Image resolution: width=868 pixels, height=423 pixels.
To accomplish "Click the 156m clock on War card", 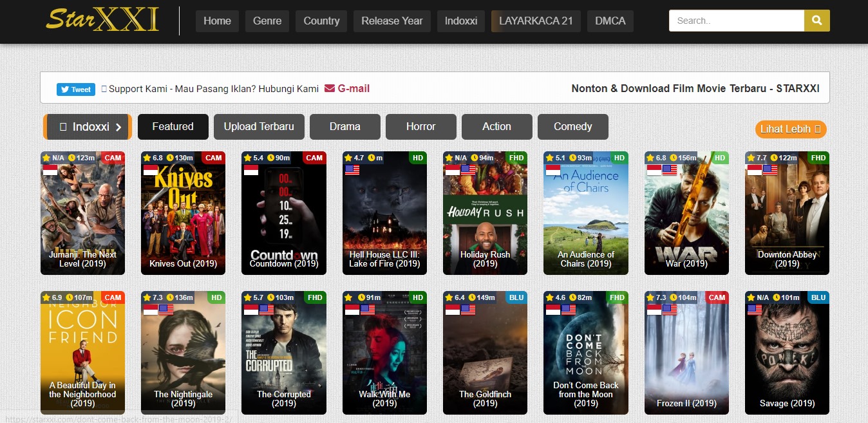I will pos(683,158).
